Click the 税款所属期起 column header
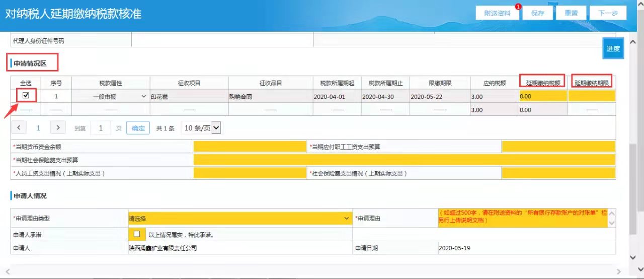644x279 pixels. tap(337, 83)
